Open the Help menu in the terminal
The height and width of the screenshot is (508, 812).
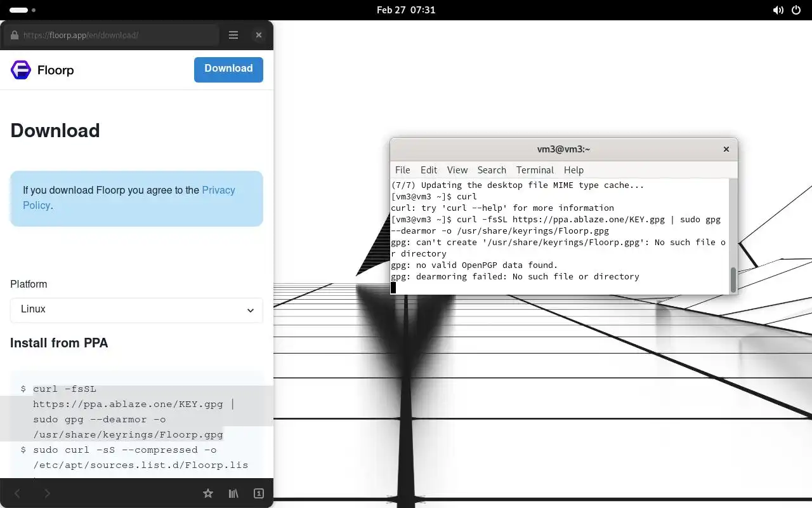pos(573,170)
